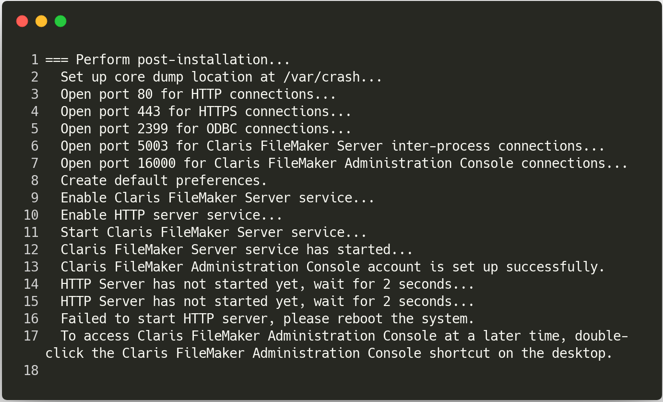Click line 'Open port 443 for HTTPS connections'
The height and width of the screenshot is (402, 663).
point(205,112)
